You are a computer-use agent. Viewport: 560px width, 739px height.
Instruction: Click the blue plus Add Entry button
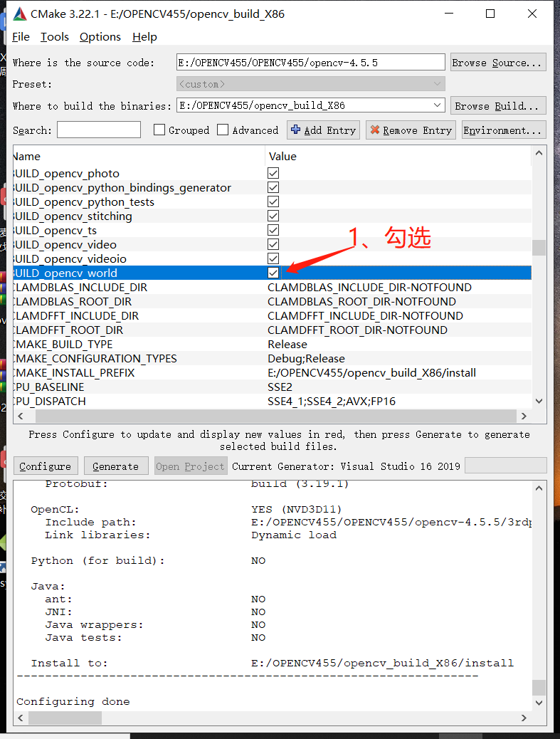coord(323,130)
